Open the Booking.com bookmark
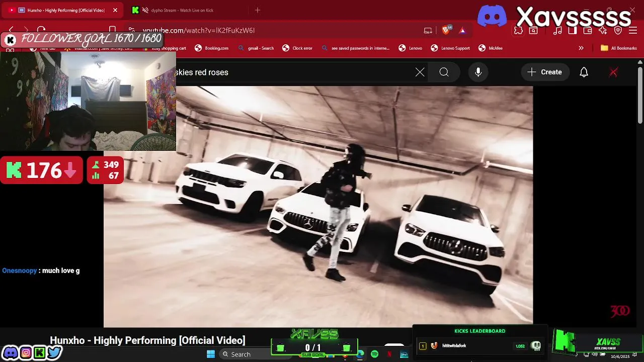The height and width of the screenshot is (362, 644). pyautogui.click(x=211, y=48)
